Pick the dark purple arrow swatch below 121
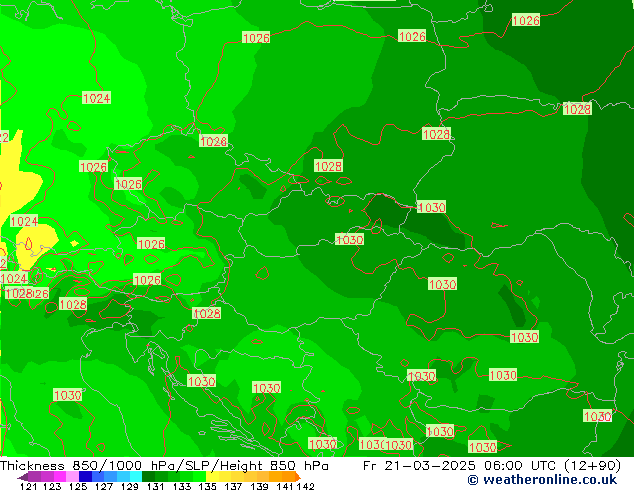Viewport: 634px width, 490px height. coord(23,477)
